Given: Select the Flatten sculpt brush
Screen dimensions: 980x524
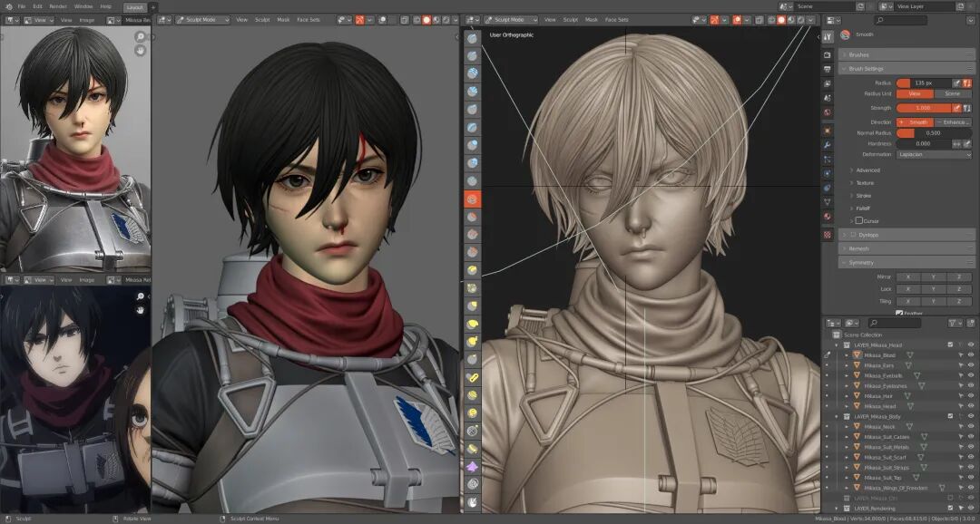Looking at the screenshot, I should tap(473, 217).
